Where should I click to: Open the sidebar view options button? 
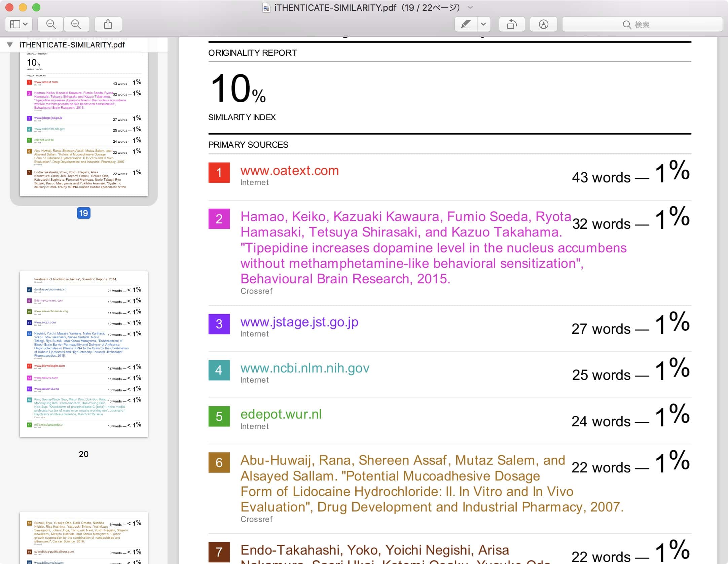[x=19, y=24]
